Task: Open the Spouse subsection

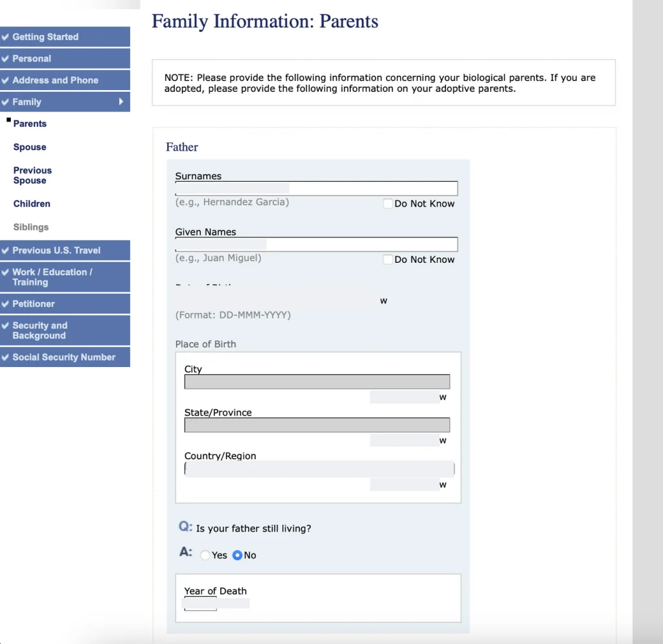Action: point(30,147)
